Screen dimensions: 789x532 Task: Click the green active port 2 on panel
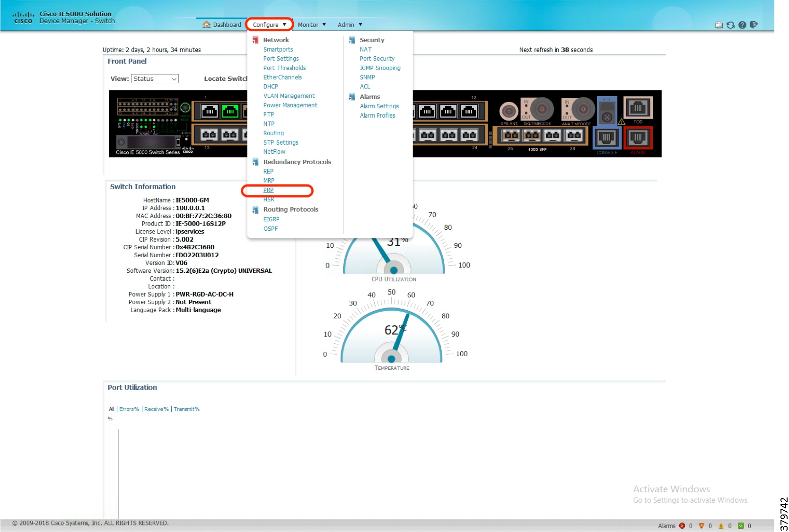click(x=230, y=112)
